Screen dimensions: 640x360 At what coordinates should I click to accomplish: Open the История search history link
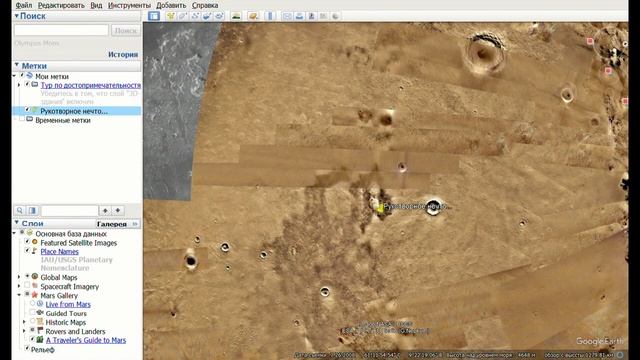(123, 54)
